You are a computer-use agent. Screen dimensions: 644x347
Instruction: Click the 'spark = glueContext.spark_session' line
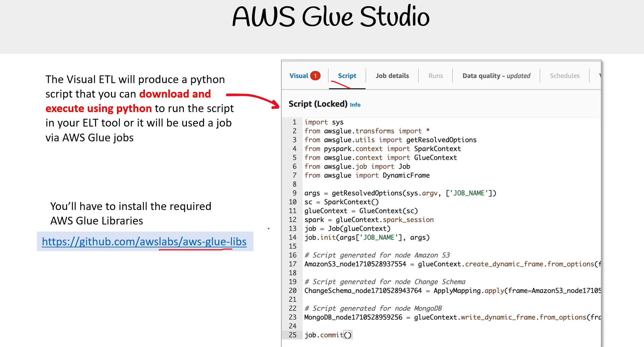pos(369,219)
